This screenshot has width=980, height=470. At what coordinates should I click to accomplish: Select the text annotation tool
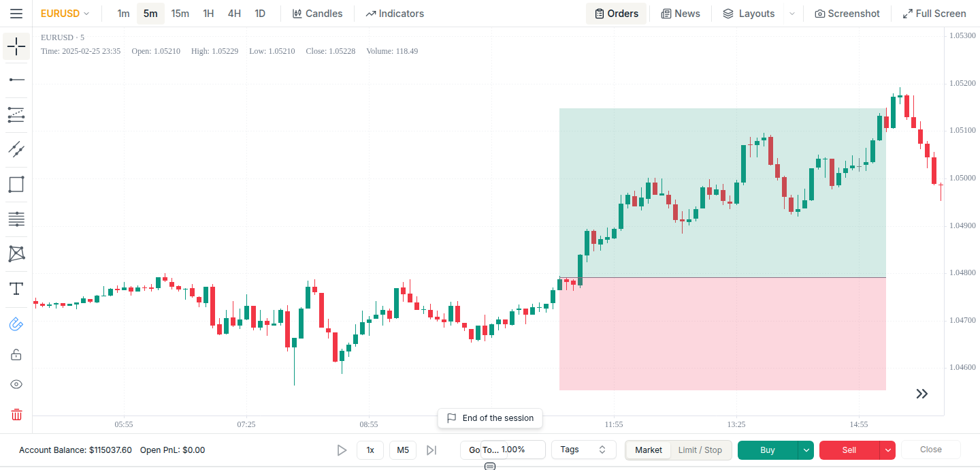pyautogui.click(x=16, y=288)
